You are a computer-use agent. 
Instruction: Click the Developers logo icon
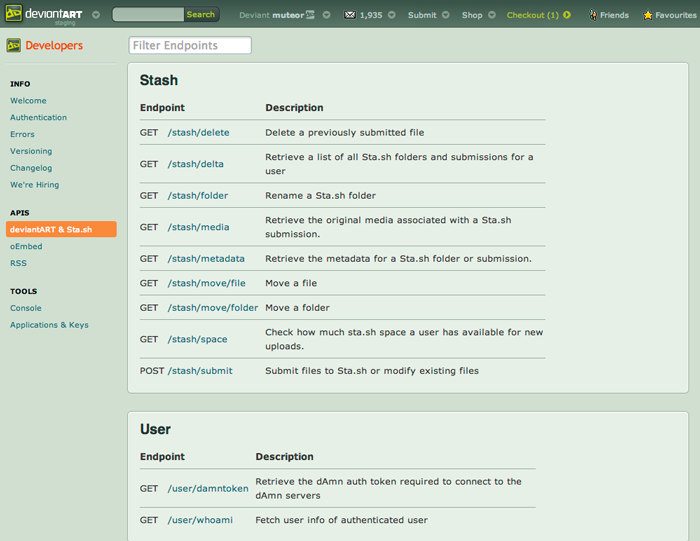[13, 45]
